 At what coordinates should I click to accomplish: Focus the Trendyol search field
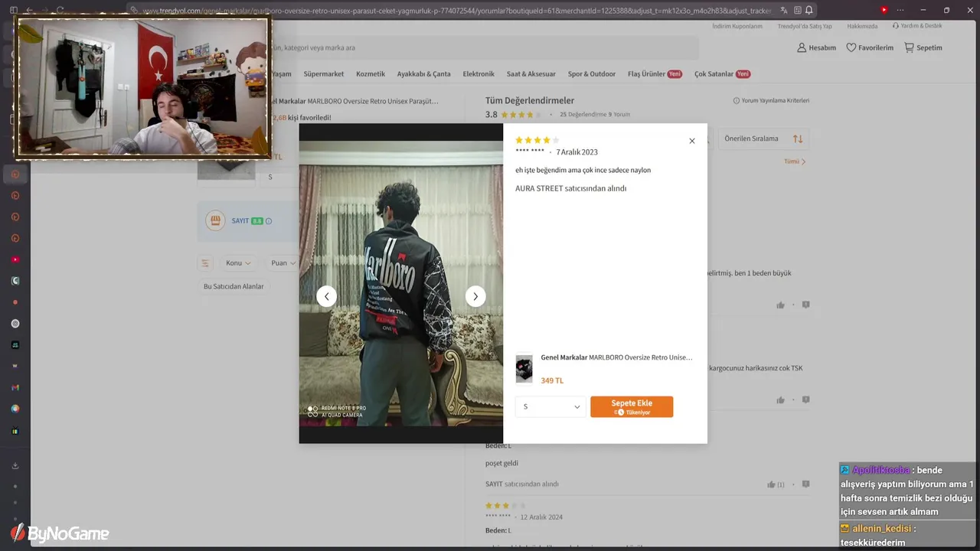485,47
